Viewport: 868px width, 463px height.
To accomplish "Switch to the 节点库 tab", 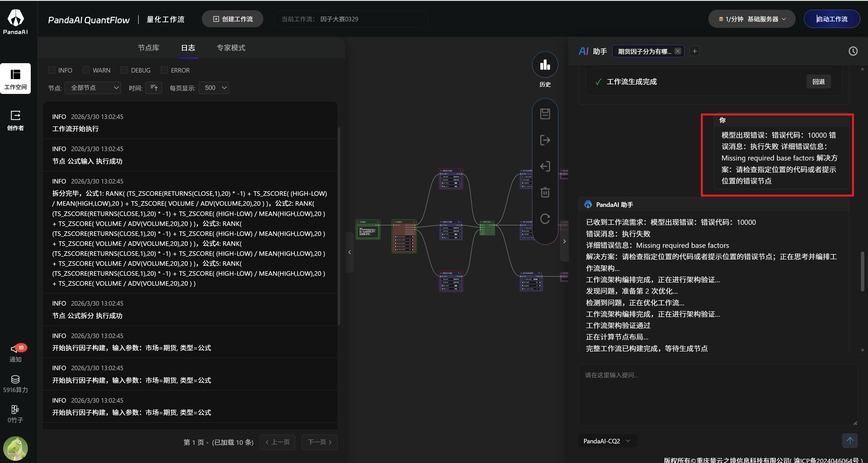I will click(x=149, y=48).
